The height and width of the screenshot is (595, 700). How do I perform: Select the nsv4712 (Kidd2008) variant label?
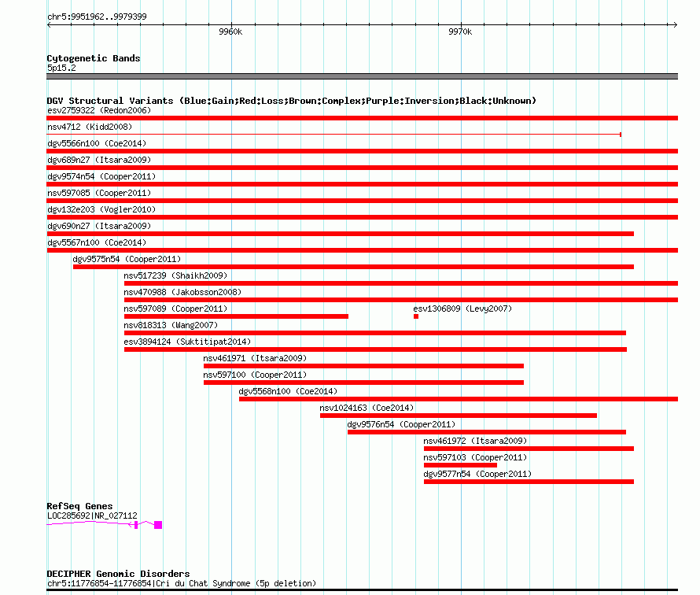tap(90, 127)
